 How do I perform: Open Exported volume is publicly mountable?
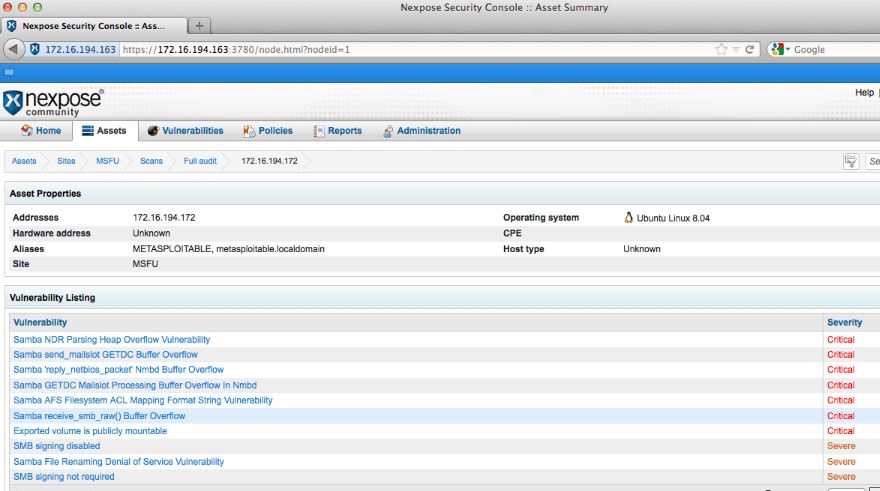click(x=90, y=431)
